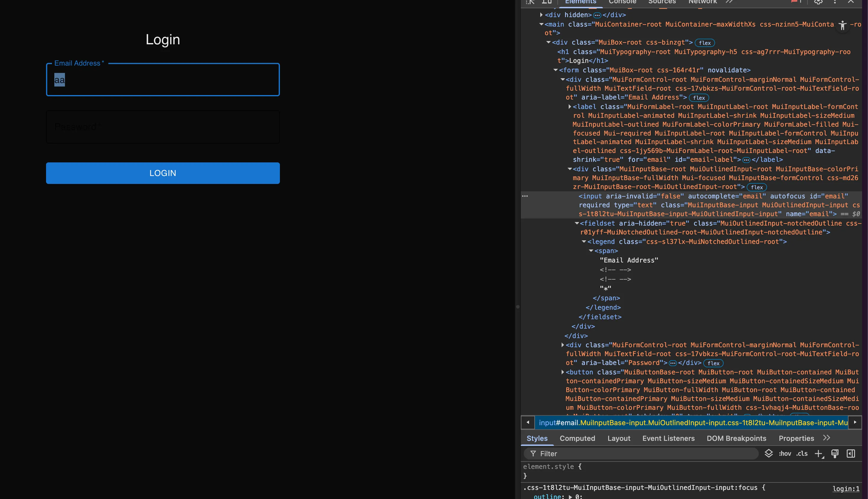Toggle the .cls element classes panel
The width and height of the screenshot is (868, 499).
pyautogui.click(x=802, y=454)
